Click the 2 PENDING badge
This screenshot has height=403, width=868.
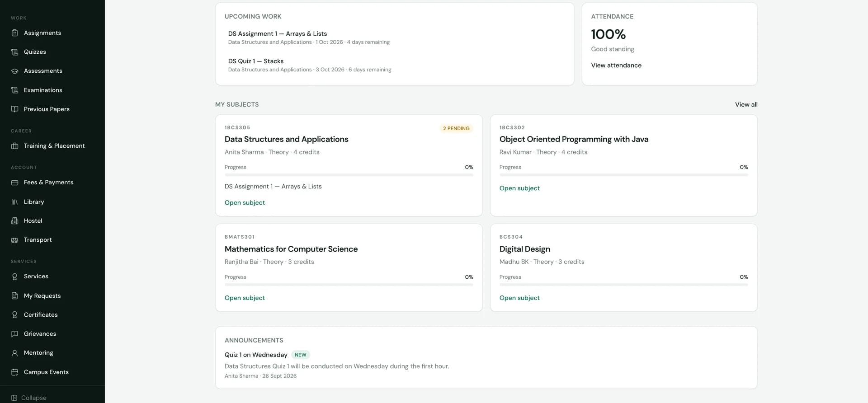click(456, 128)
